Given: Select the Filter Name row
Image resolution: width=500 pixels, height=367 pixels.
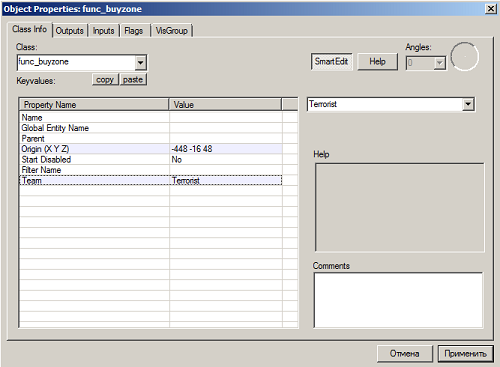Looking at the screenshot, I should [x=151, y=170].
